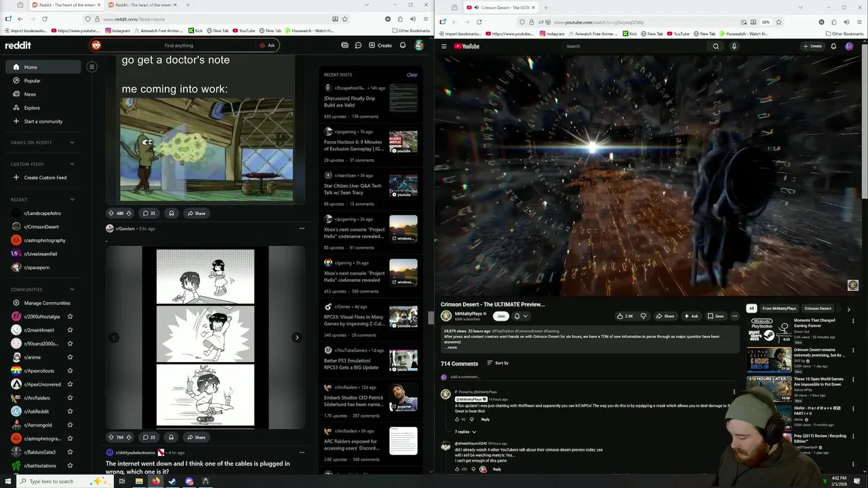Open notification preference dropdown beside Join
Image resolution: width=868 pixels, height=488 pixels.
tap(520, 316)
